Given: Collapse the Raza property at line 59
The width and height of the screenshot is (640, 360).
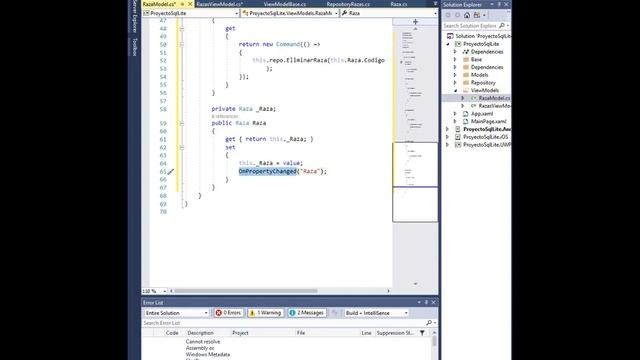Looking at the screenshot, I should (182, 123).
